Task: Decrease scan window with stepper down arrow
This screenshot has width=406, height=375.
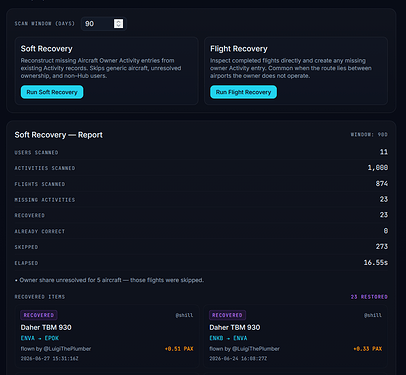Action: pyautogui.click(x=118, y=26)
